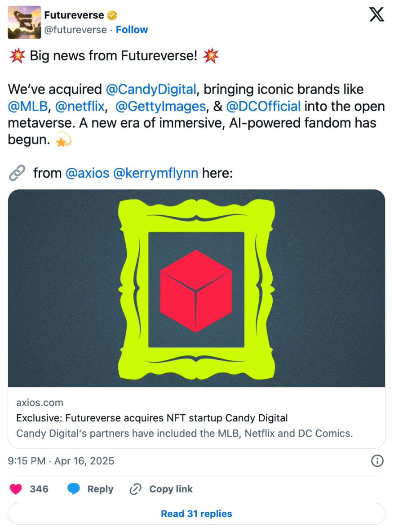The height and width of the screenshot is (532, 394).
Task: Click the X logo icon
Action: coord(376,15)
